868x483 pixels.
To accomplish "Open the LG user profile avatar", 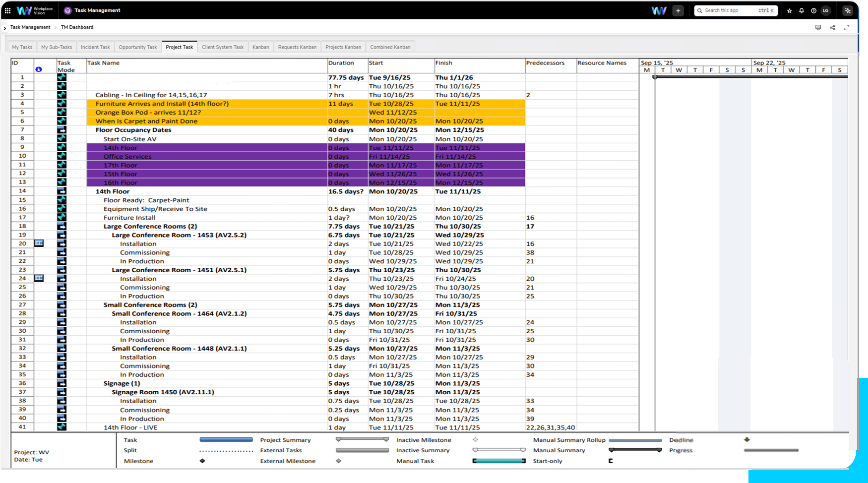I will point(826,10).
